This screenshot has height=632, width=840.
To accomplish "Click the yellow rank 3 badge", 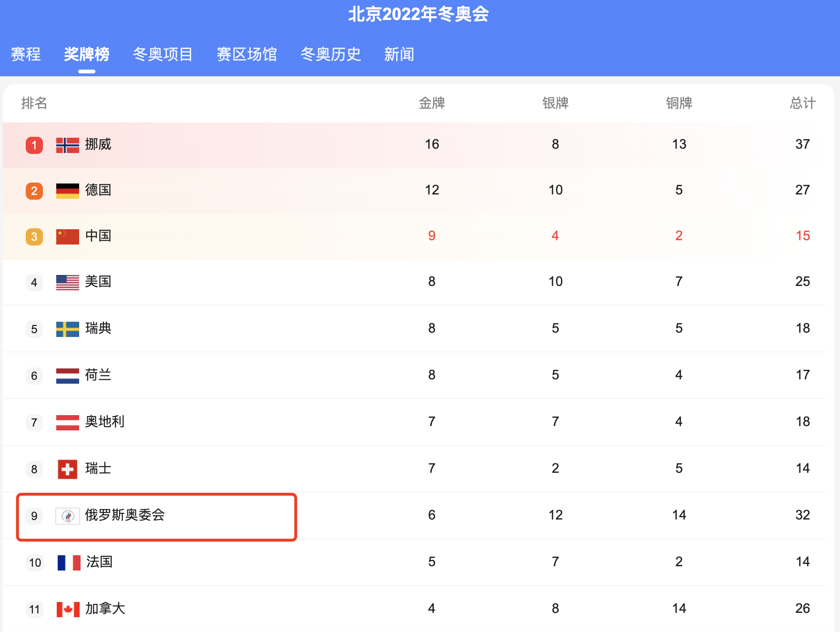I will click(x=34, y=237).
